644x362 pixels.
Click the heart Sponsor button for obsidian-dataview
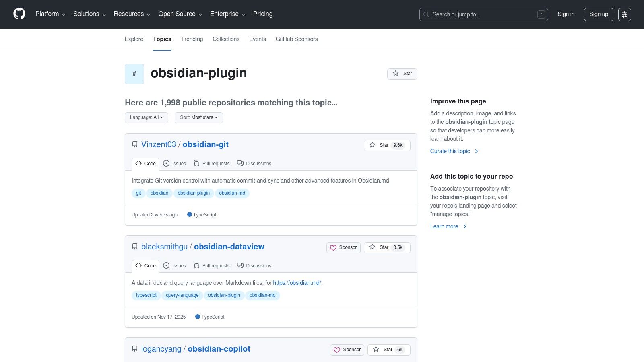(343, 248)
